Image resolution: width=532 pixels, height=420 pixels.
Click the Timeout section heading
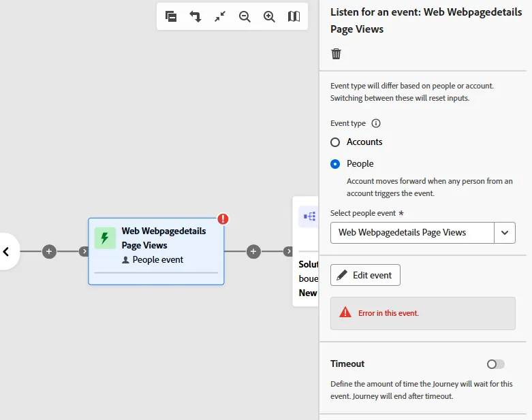coord(347,364)
